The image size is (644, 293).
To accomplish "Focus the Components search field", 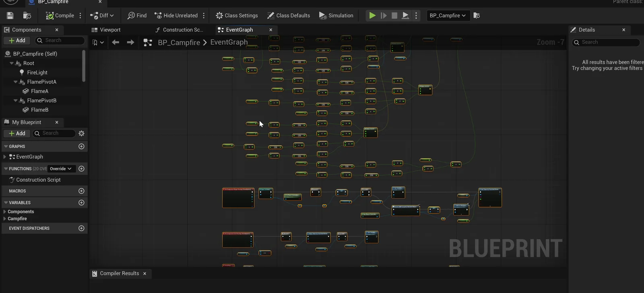I will [x=60, y=41].
